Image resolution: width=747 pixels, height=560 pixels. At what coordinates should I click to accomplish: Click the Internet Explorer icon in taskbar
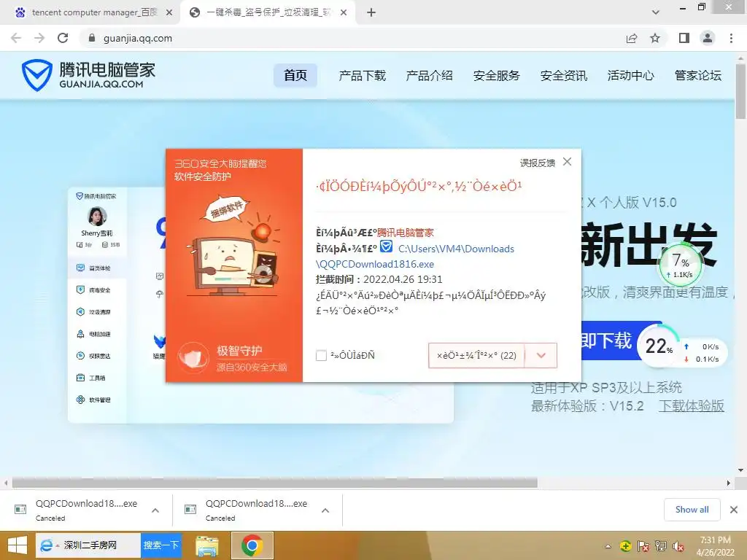coord(46,545)
